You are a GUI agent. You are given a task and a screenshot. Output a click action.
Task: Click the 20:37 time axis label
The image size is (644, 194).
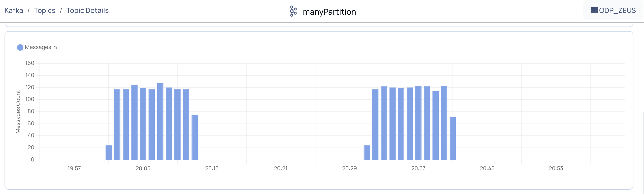point(418,168)
